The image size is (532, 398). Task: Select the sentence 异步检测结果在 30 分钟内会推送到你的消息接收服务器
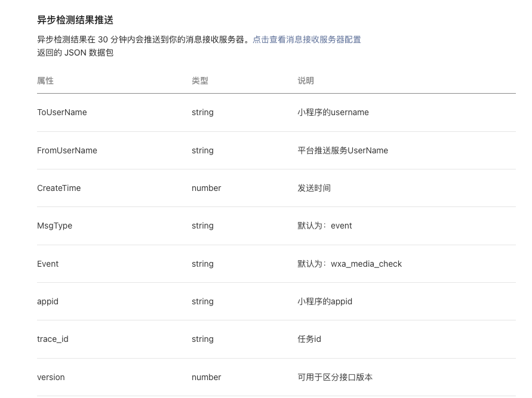pyautogui.click(x=144, y=39)
